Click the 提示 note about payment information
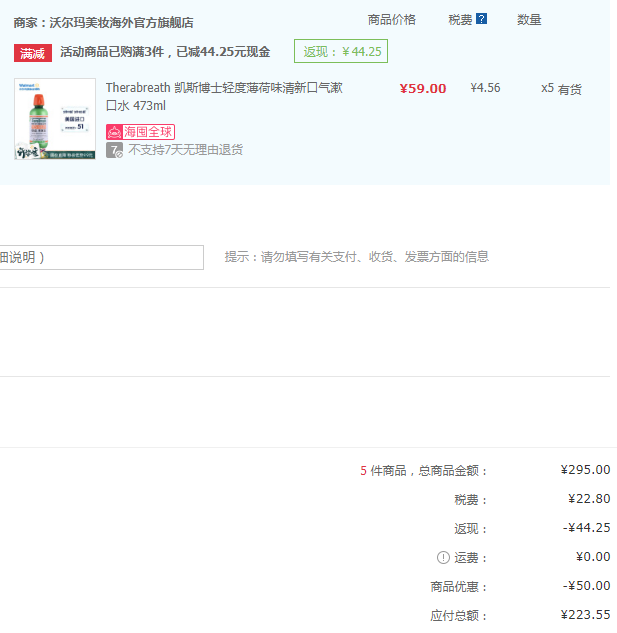Viewport: 617px width, 633px height. point(357,257)
